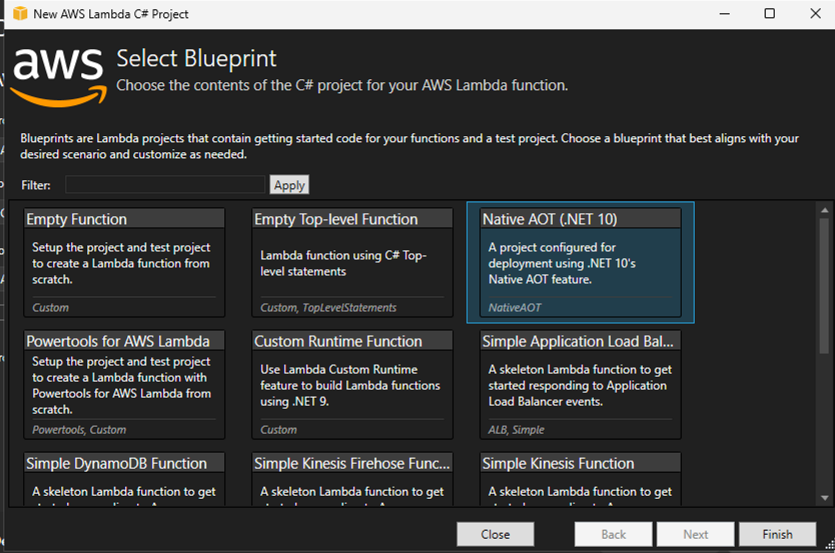Maximize the New AWS Lambda dialog window
Viewport: 835px width, 553px height.
pos(769,14)
